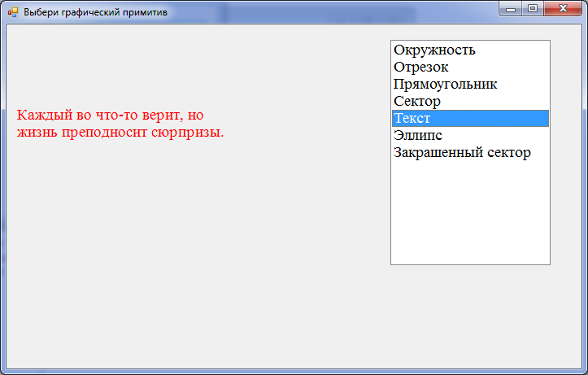The image size is (588, 375).
Task: Maximize the window
Action: [x=533, y=9]
